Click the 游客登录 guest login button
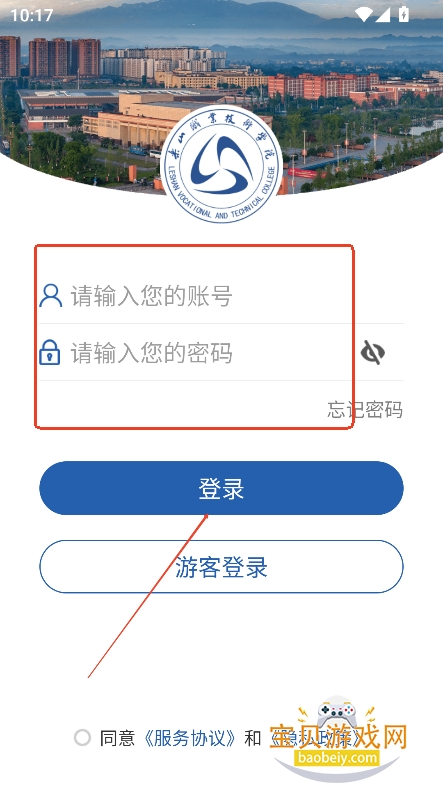This screenshot has width=443, height=788. pos(222,566)
